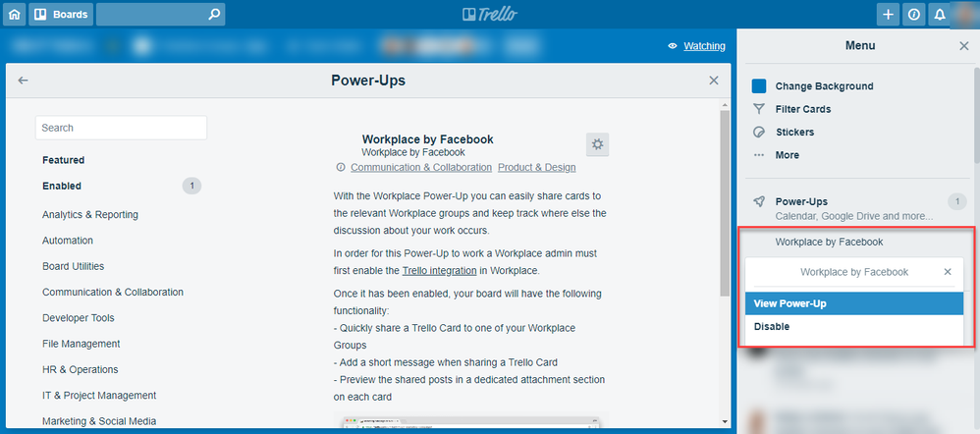Click the header search box
This screenshot has height=434, width=980.
point(161,15)
